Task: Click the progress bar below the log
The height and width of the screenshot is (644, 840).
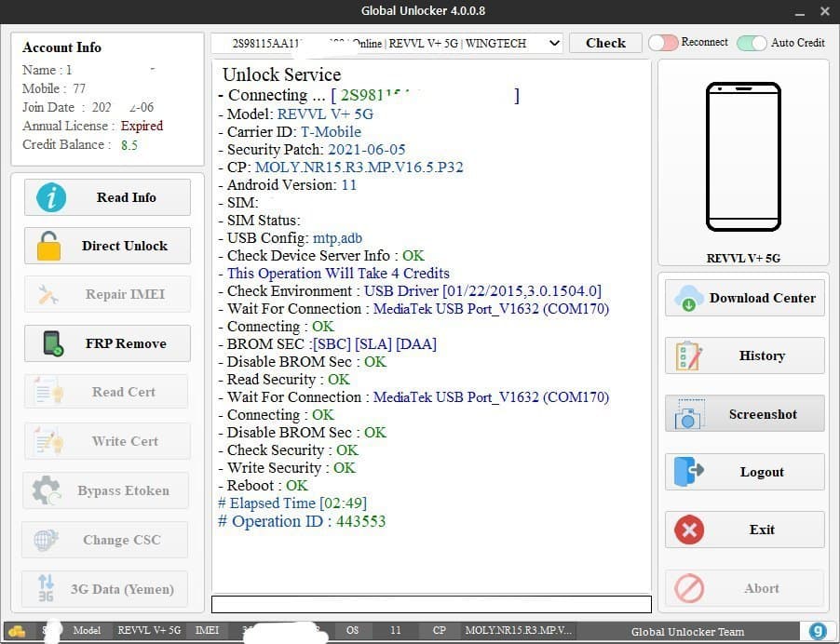Action: click(x=431, y=604)
